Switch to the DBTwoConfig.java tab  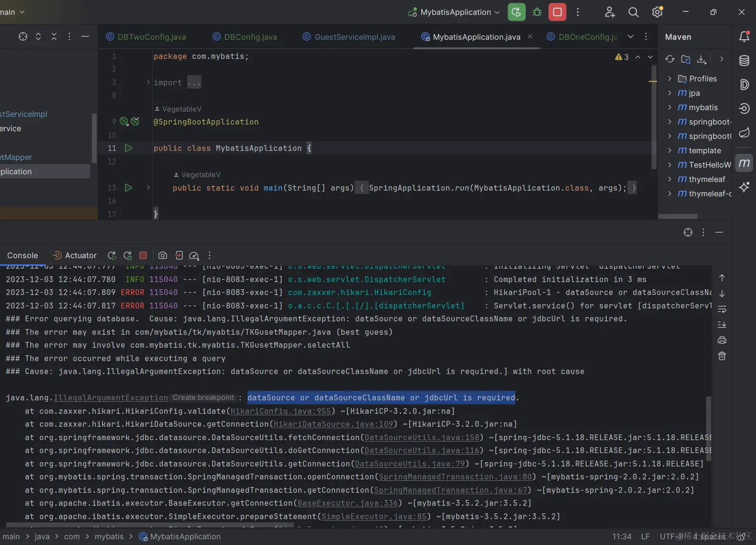pyautogui.click(x=146, y=37)
